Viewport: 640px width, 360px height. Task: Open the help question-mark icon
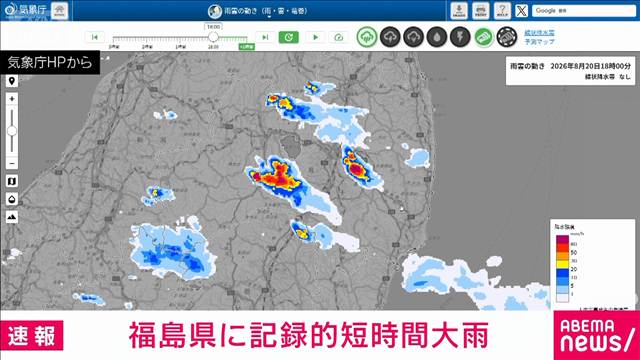coord(502,11)
